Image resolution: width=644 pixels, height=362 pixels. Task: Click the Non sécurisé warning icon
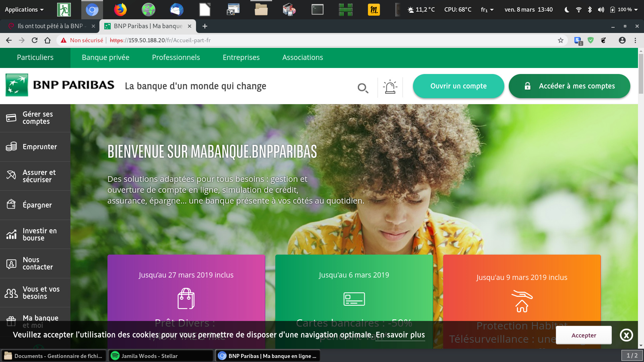point(64,40)
